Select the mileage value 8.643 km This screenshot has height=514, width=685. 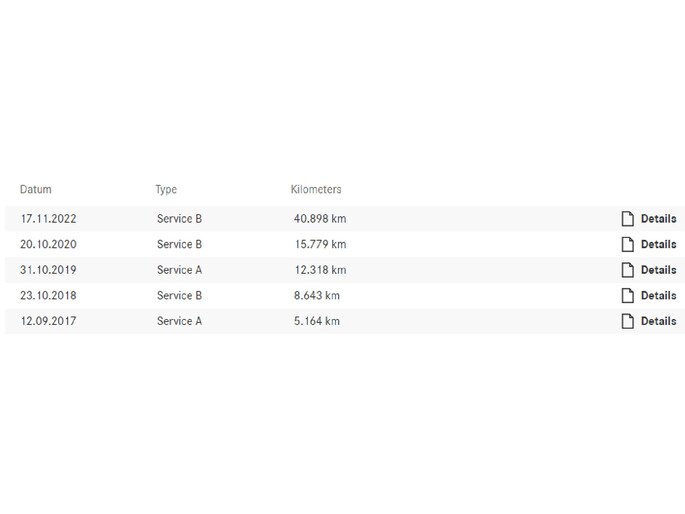point(317,296)
